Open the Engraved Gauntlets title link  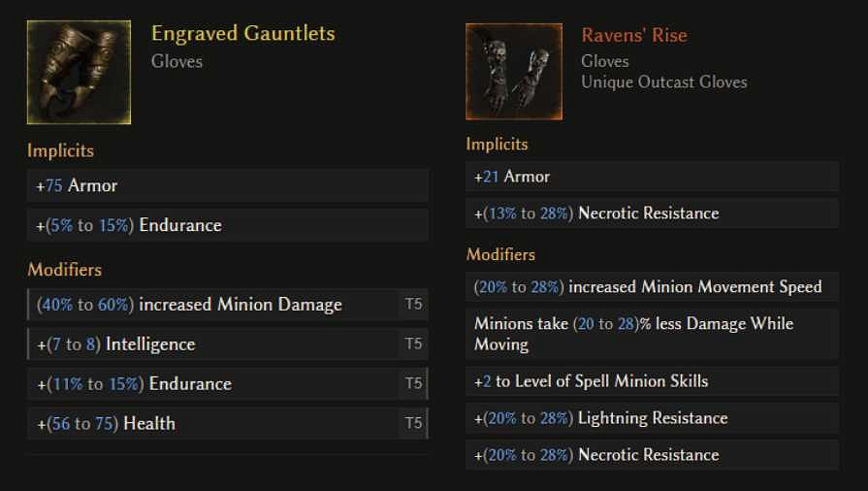point(242,33)
